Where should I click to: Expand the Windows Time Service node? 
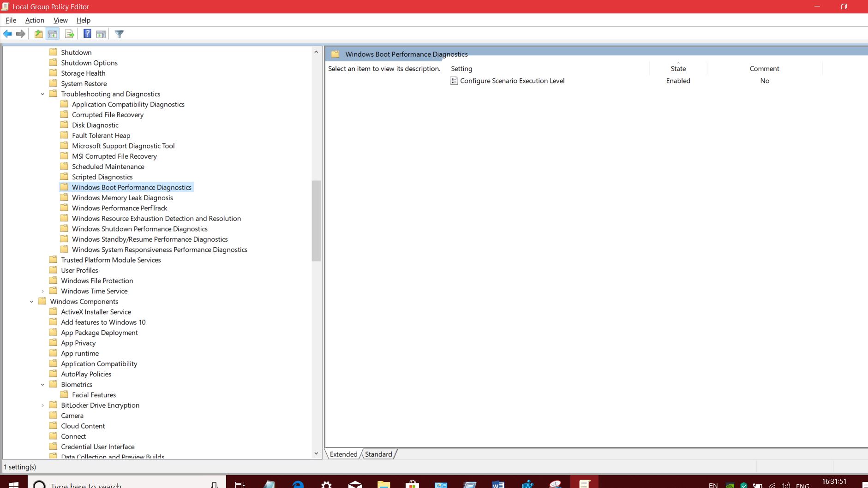[x=42, y=291]
